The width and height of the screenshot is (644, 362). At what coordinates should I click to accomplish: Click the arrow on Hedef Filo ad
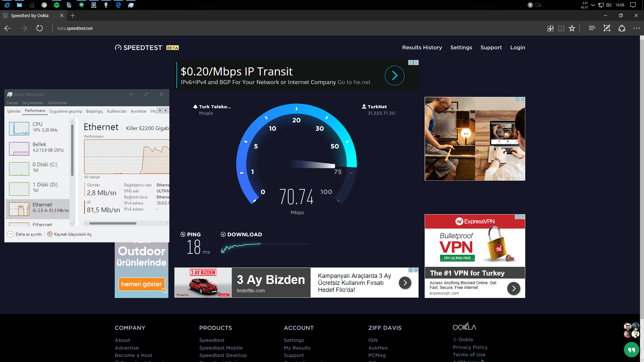(x=405, y=283)
